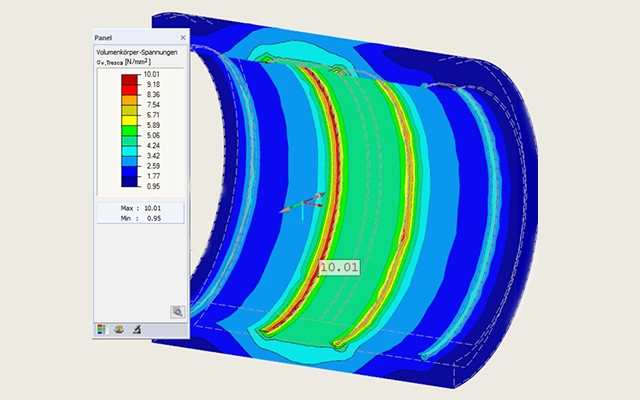Select the orange 8.36 legend swatch
The height and width of the screenshot is (400, 640).
pos(129,100)
